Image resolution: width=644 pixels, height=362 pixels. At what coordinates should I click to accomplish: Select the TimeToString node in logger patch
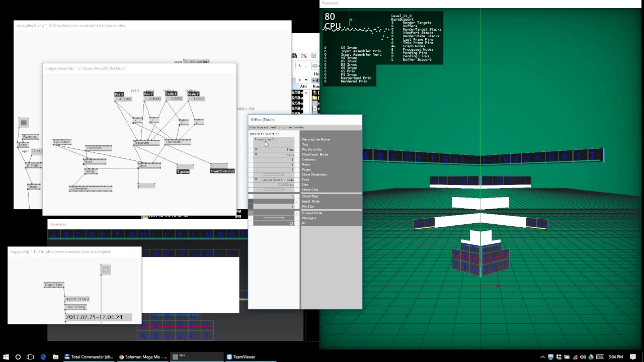coord(76,307)
